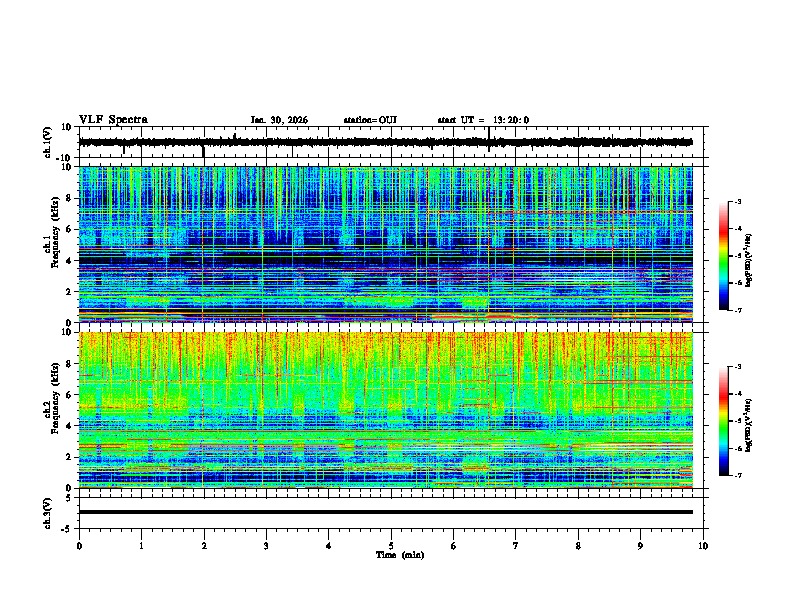This screenshot has width=792, height=612.
Task: Click the time axis tick label "1"
Action: (142, 546)
